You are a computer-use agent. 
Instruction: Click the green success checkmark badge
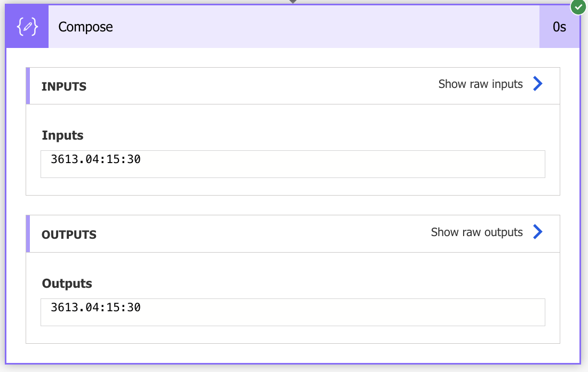point(578,7)
